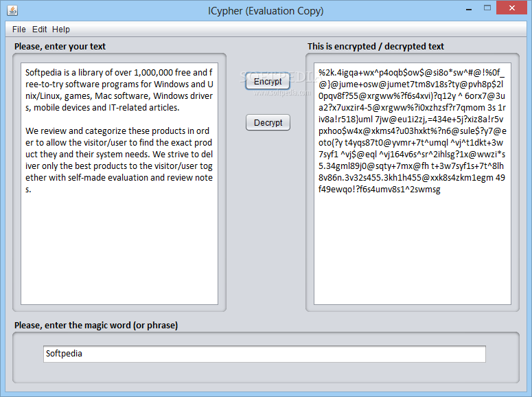Viewport: 532px width, 397px height.
Task: Click the encrypted line starting '8v86n.3v32s455'
Action: point(412,178)
